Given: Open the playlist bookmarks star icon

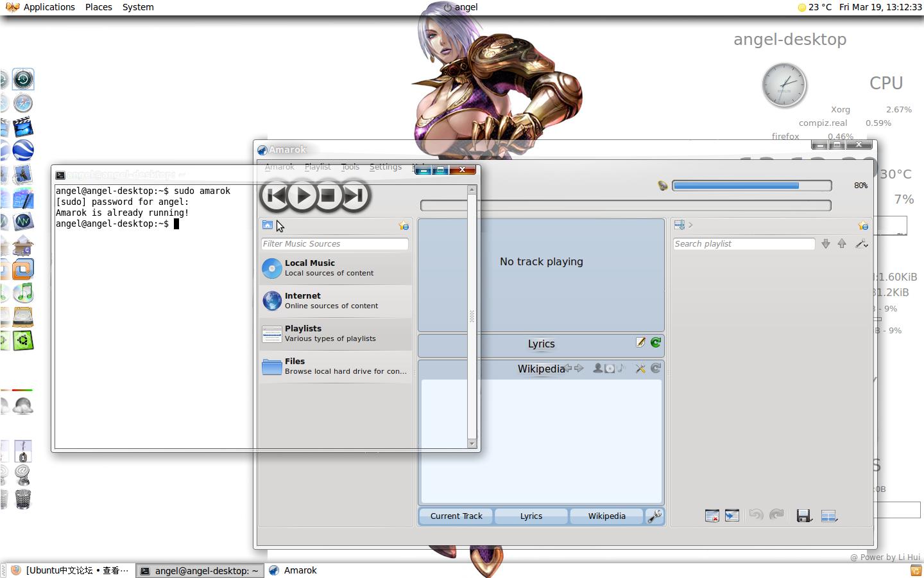Looking at the screenshot, I should pyautogui.click(x=863, y=225).
